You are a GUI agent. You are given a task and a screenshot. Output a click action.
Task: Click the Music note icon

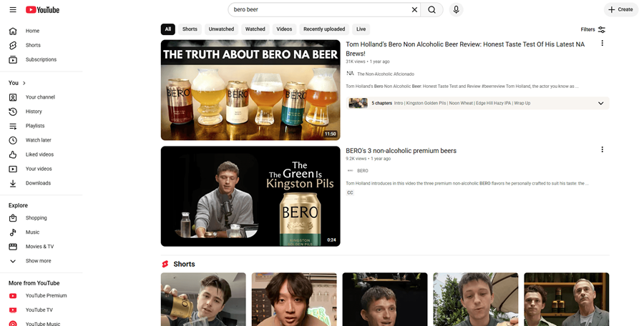coord(13,232)
